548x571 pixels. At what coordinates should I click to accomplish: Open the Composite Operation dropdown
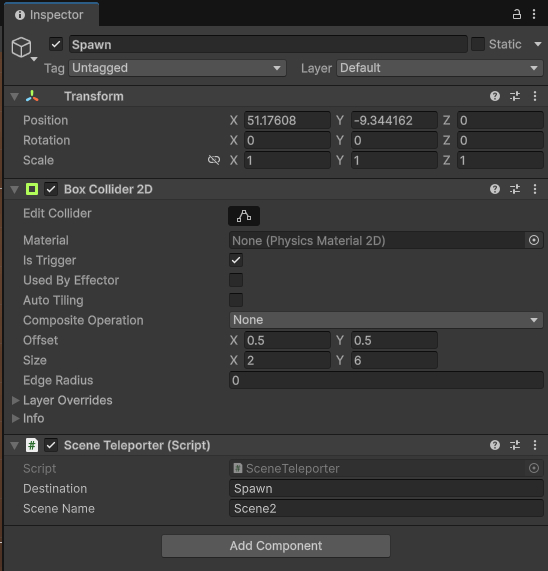coord(386,320)
